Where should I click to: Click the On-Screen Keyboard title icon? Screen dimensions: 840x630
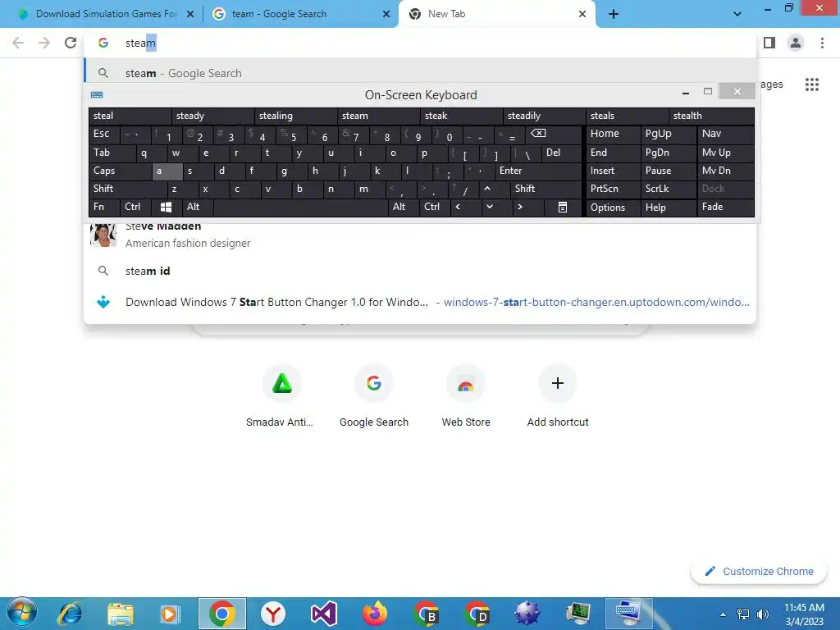tap(97, 95)
